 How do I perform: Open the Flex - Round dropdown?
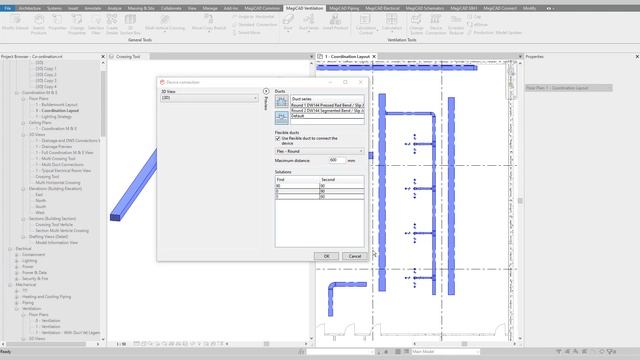pyautogui.click(x=320, y=151)
